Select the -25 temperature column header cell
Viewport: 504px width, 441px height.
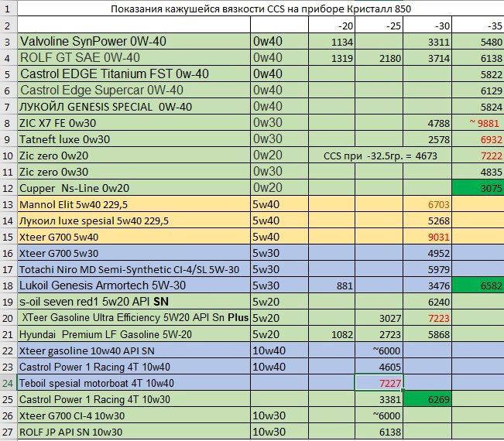coord(379,25)
